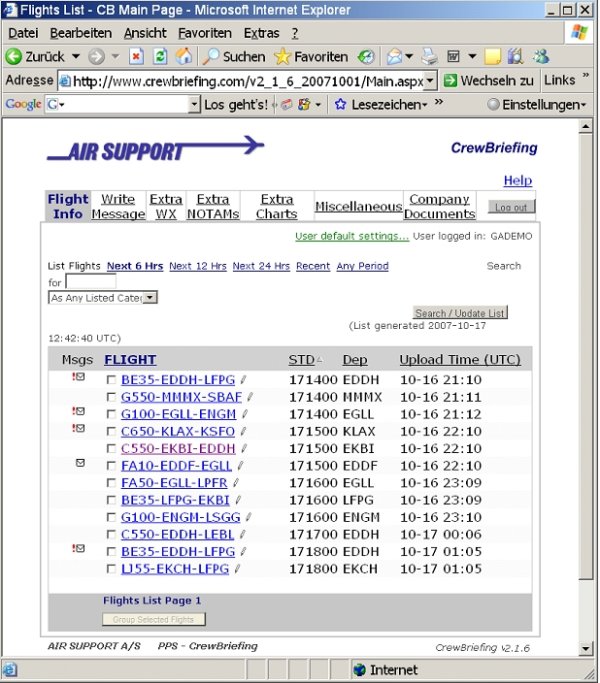This screenshot has height=683, width=600.
Task: Click the Word edit document icon
Action: coord(453,57)
